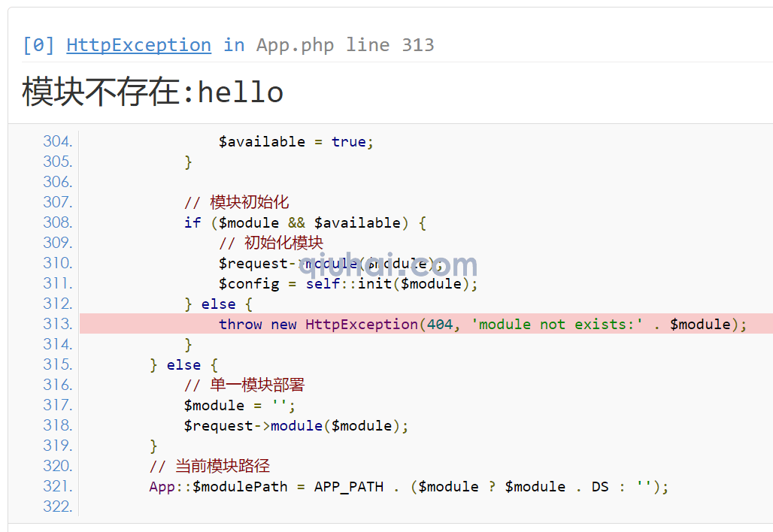
Task: Click the "// 单一模块部署" comment
Action: 244,385
